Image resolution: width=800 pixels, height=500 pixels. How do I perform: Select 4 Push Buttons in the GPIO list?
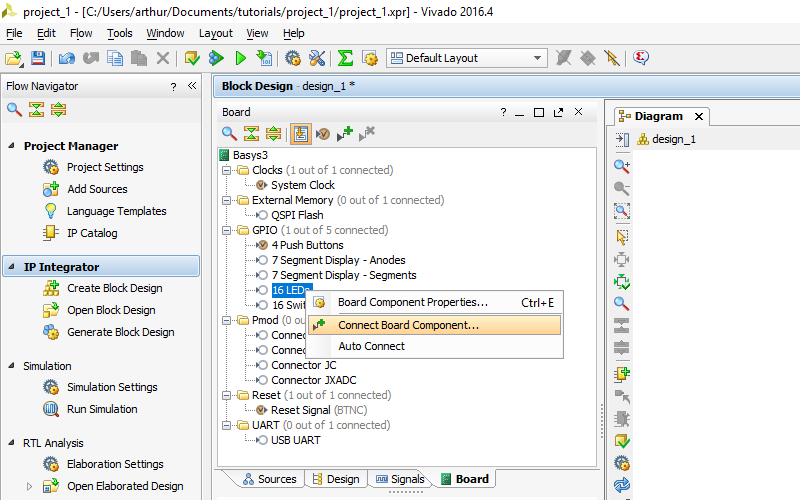(x=308, y=245)
